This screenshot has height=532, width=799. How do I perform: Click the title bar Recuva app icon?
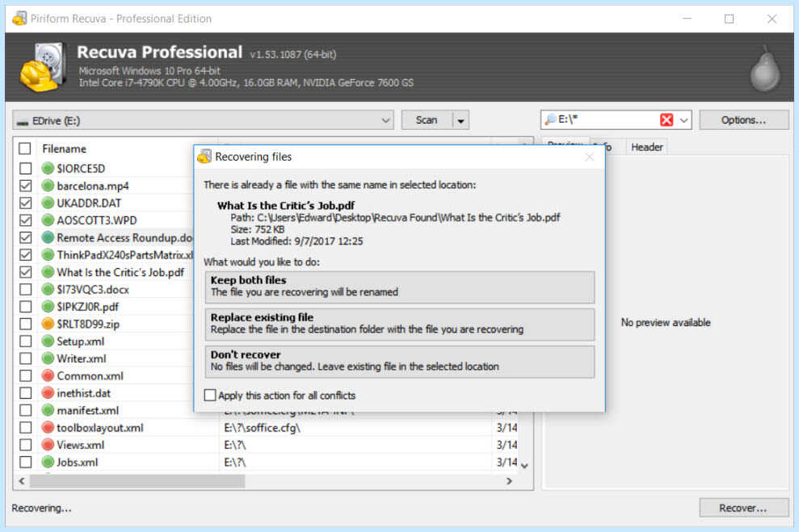click(x=19, y=19)
